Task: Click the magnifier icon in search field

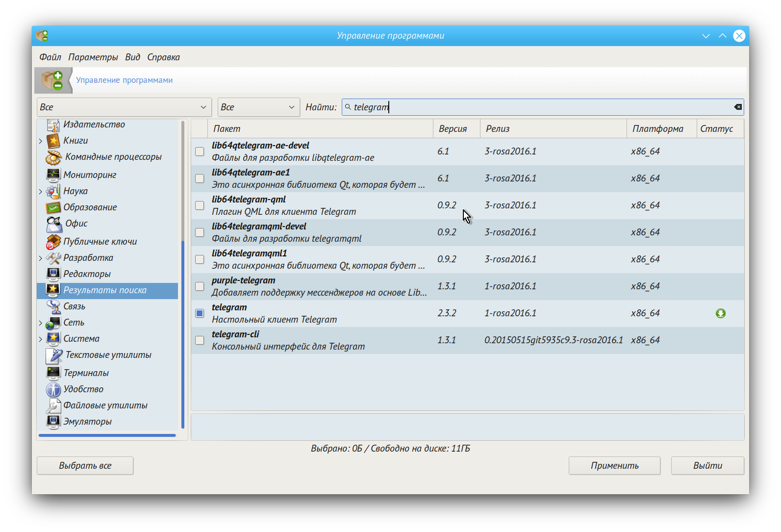Action: [348, 107]
